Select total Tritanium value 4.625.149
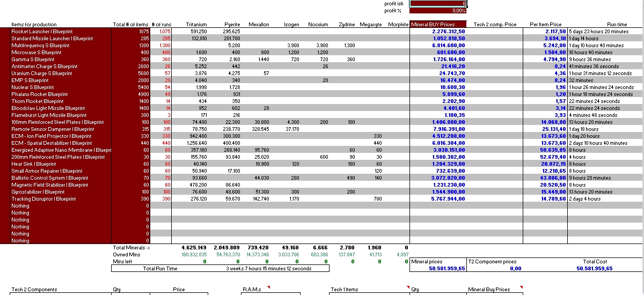This screenshot has height=295, width=644. coord(194,248)
